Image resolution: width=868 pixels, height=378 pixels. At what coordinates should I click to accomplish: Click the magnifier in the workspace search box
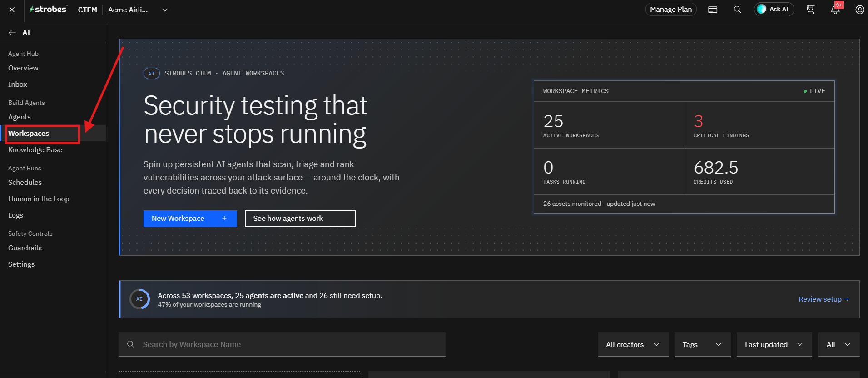point(131,344)
